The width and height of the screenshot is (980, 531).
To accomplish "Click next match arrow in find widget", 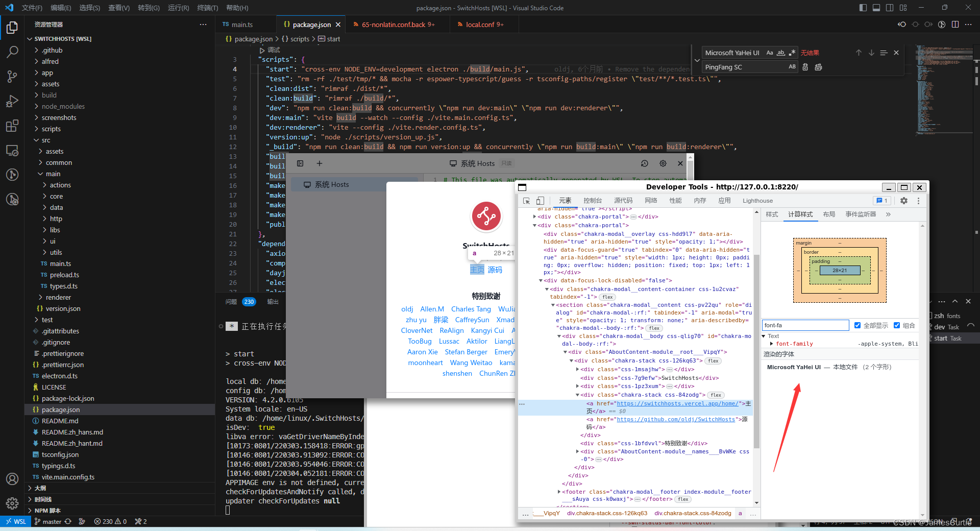I will [x=871, y=53].
